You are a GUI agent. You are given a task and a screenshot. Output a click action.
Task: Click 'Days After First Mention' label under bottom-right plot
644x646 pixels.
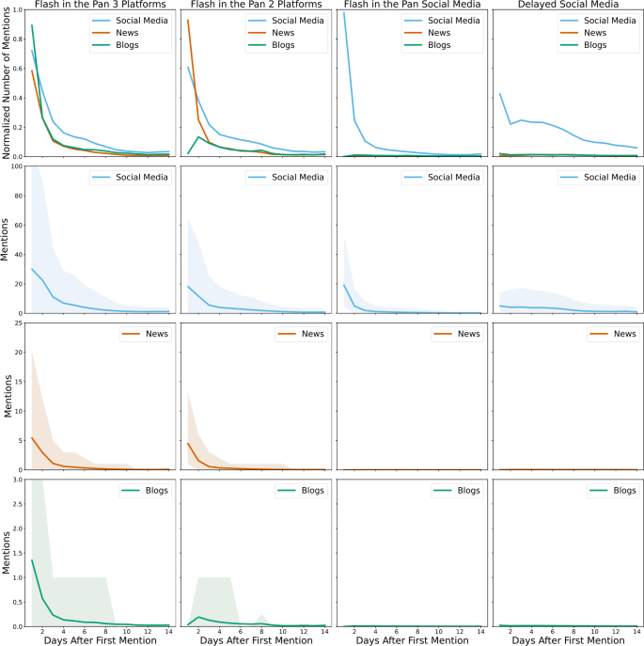pos(565,639)
